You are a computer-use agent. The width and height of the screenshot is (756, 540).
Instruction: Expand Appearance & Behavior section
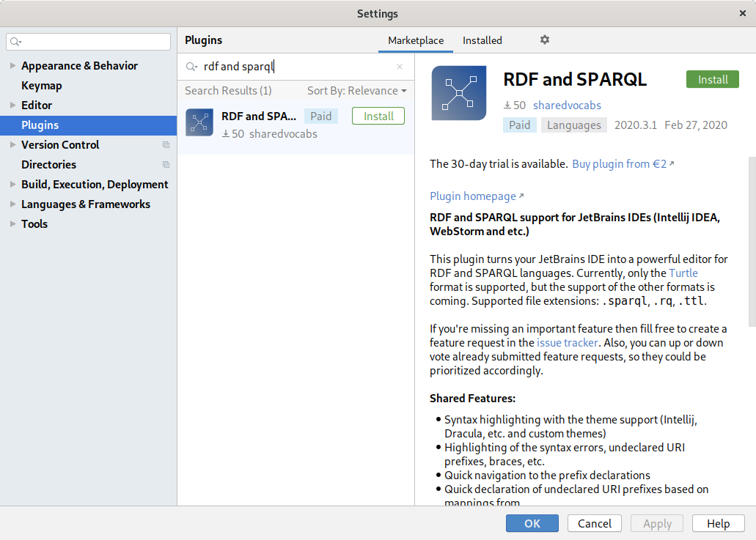pos(12,65)
